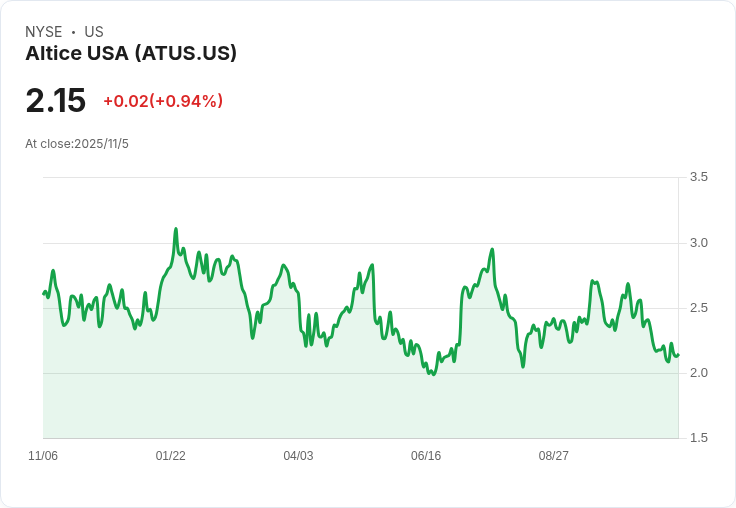Click the 11/06 x-axis date label
736x508 pixels.
[43, 455]
